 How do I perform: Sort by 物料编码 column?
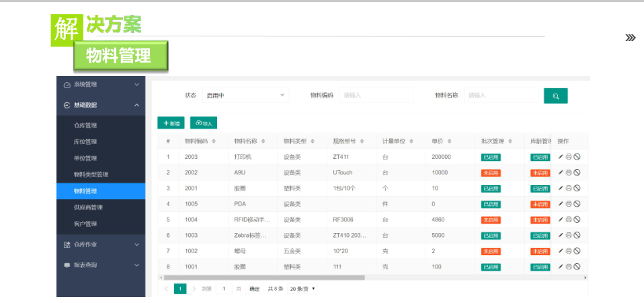pos(214,141)
